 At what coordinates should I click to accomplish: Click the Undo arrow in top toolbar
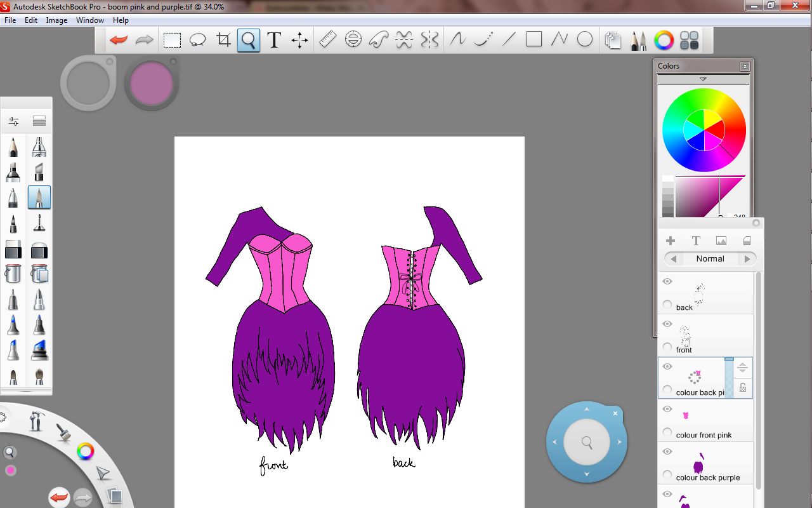(x=119, y=40)
